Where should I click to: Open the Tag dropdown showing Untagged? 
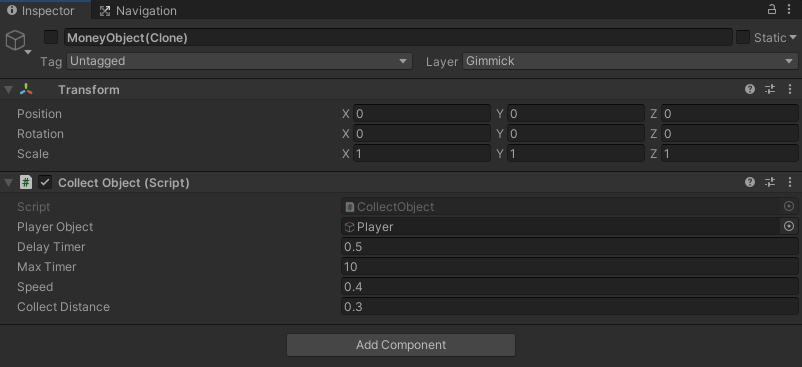point(239,61)
